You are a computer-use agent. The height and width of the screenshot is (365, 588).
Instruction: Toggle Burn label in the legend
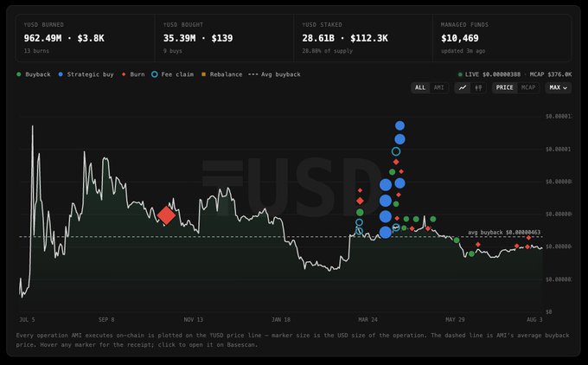pos(137,74)
